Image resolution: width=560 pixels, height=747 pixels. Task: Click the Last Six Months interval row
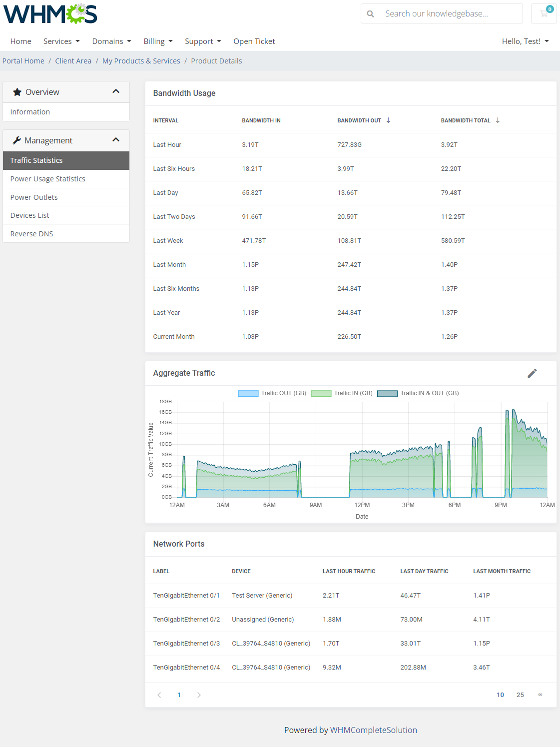[351, 289]
